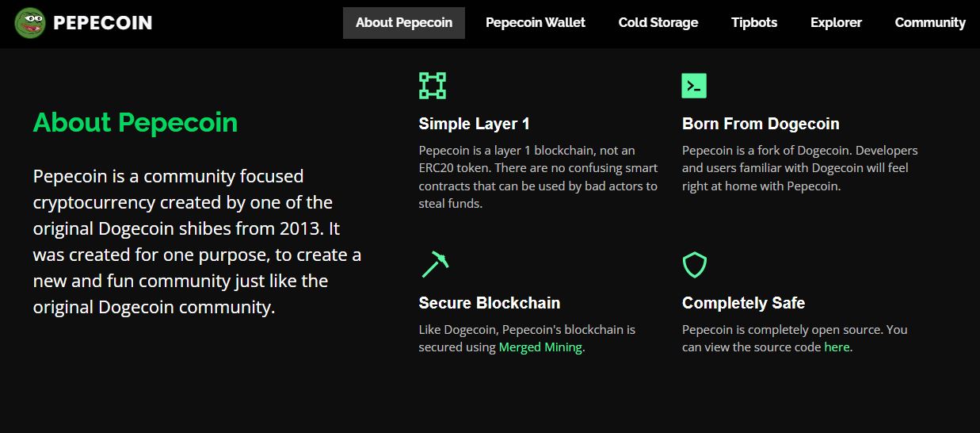Open the About Pepecoin nav tab
The height and width of the screenshot is (433, 980).
(x=404, y=23)
